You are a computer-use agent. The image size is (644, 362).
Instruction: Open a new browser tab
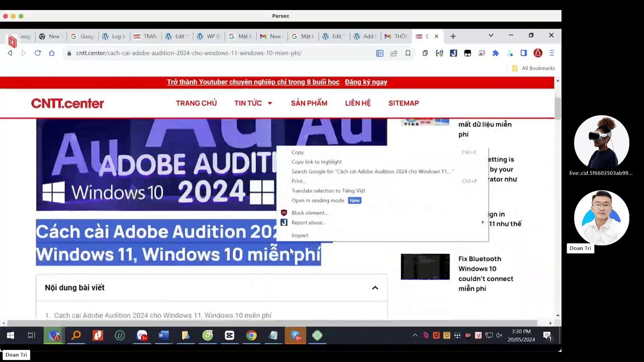(x=453, y=36)
